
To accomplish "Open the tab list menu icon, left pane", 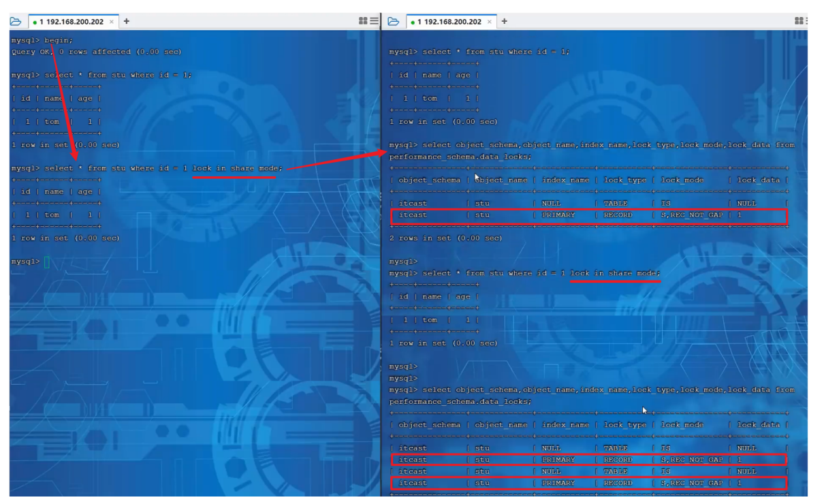I will click(x=374, y=21).
